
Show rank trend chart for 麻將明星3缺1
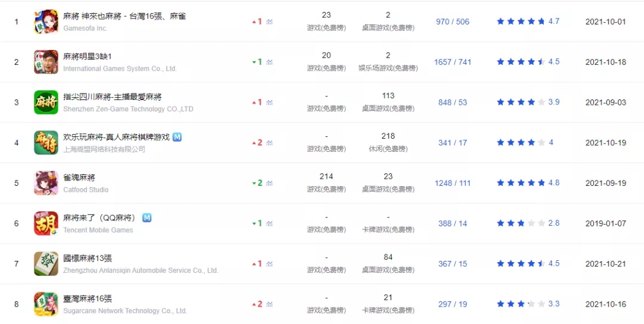[x=270, y=62]
